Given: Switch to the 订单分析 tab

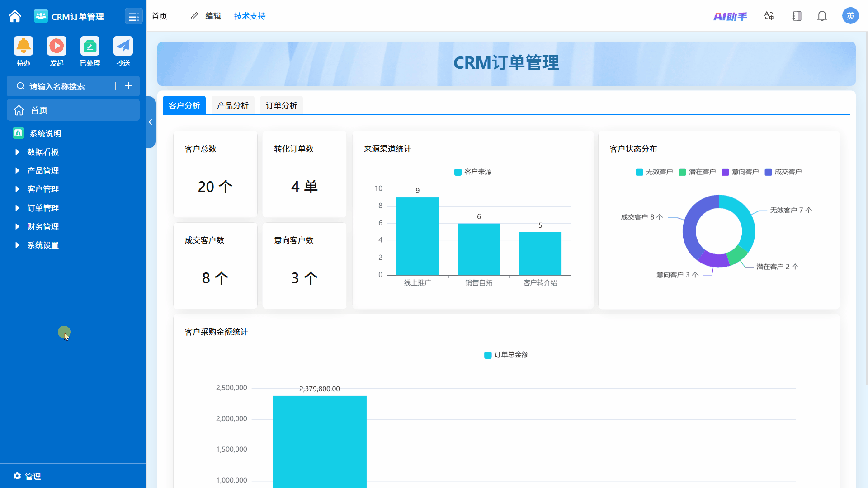Looking at the screenshot, I should click(x=281, y=105).
